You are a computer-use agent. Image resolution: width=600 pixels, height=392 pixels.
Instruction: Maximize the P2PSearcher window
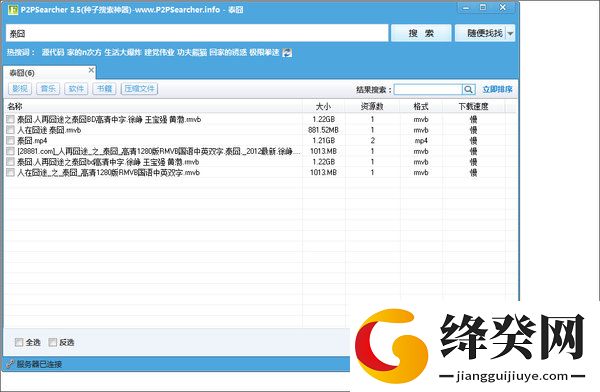point(483,8)
